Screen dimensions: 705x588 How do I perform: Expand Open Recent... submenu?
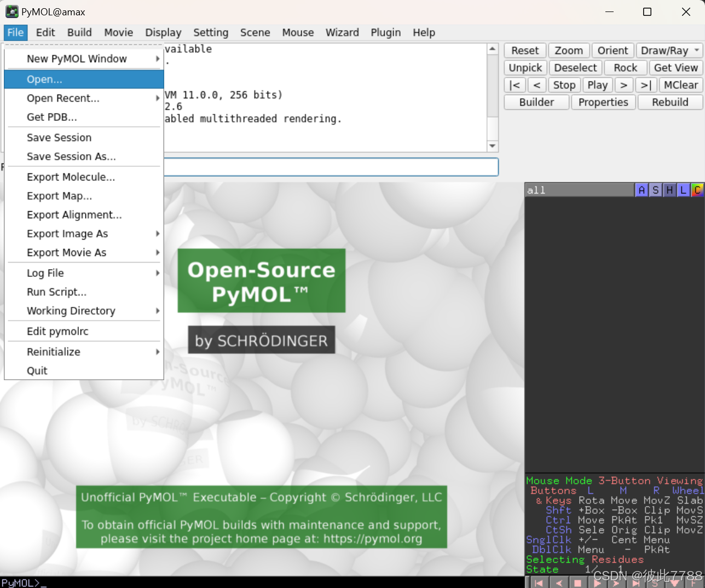click(84, 98)
